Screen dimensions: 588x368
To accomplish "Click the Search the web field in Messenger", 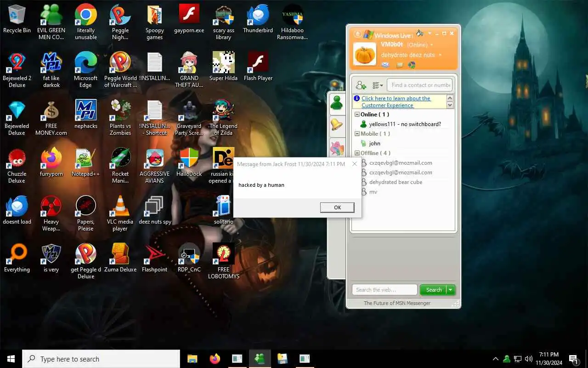I will click(385, 290).
